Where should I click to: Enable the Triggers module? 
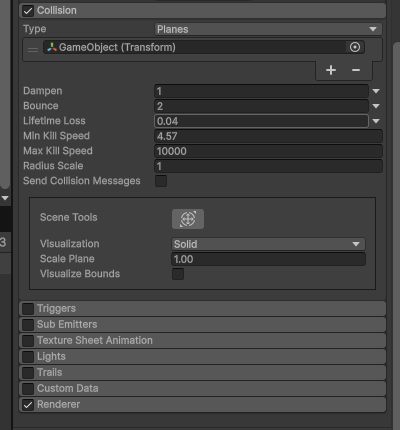pyautogui.click(x=28, y=309)
